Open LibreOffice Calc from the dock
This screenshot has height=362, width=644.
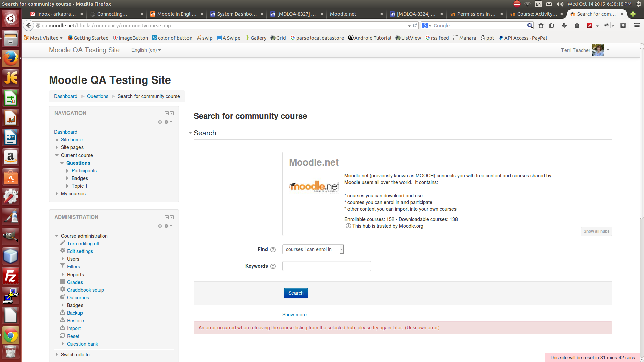pyautogui.click(x=11, y=98)
